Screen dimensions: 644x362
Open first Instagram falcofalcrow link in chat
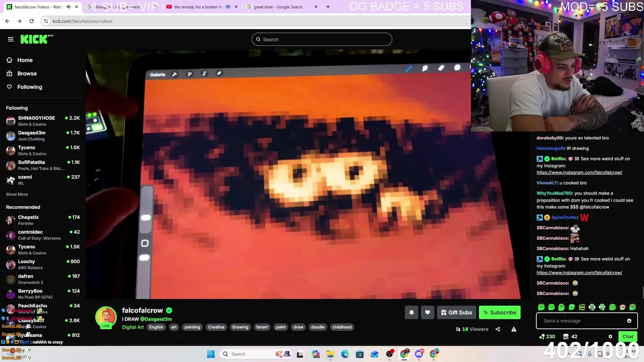pos(579,172)
